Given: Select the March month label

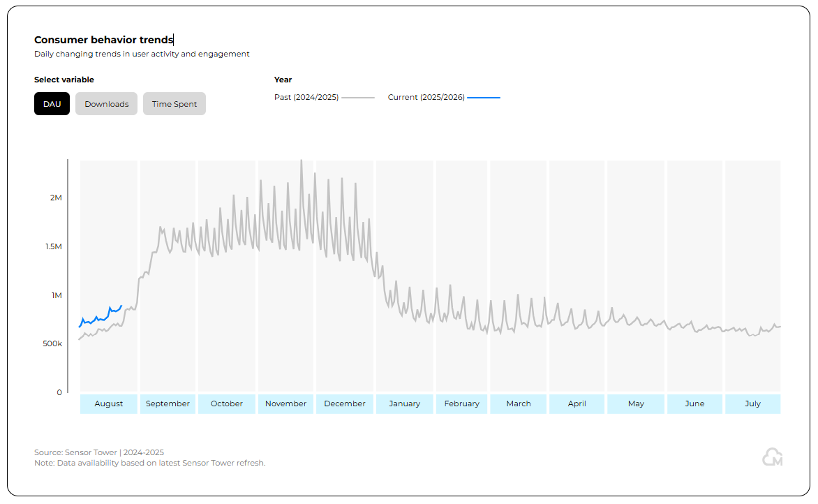Looking at the screenshot, I should (x=518, y=403).
